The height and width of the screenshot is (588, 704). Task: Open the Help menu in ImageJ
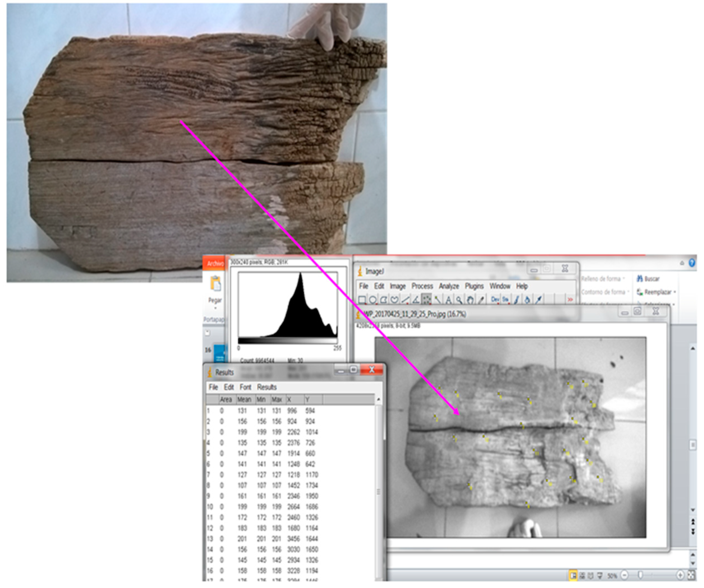pyautogui.click(x=522, y=286)
